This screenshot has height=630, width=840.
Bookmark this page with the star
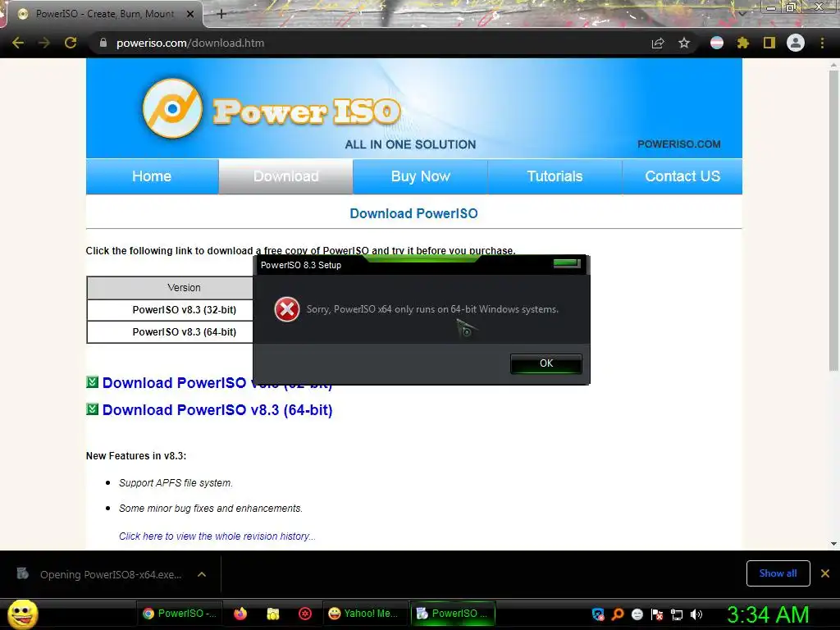(x=684, y=43)
